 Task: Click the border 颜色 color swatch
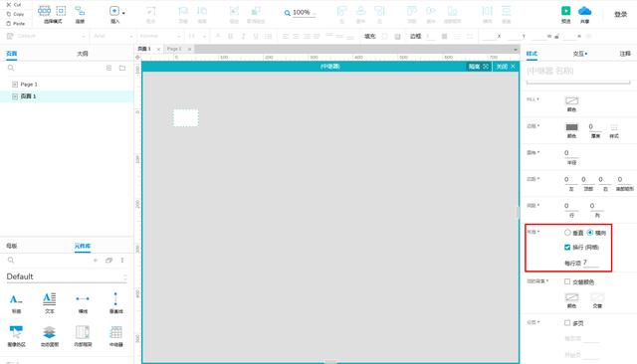571,127
